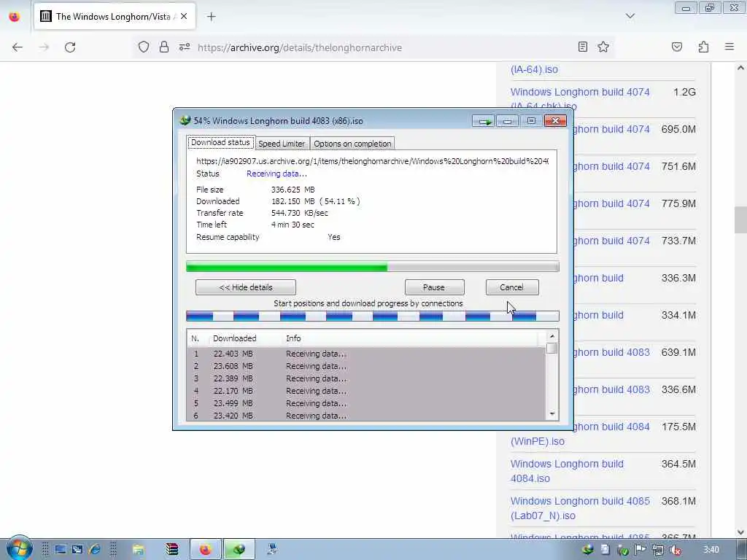Open WinRAR from the taskbar
747x560 pixels.
coord(172,550)
